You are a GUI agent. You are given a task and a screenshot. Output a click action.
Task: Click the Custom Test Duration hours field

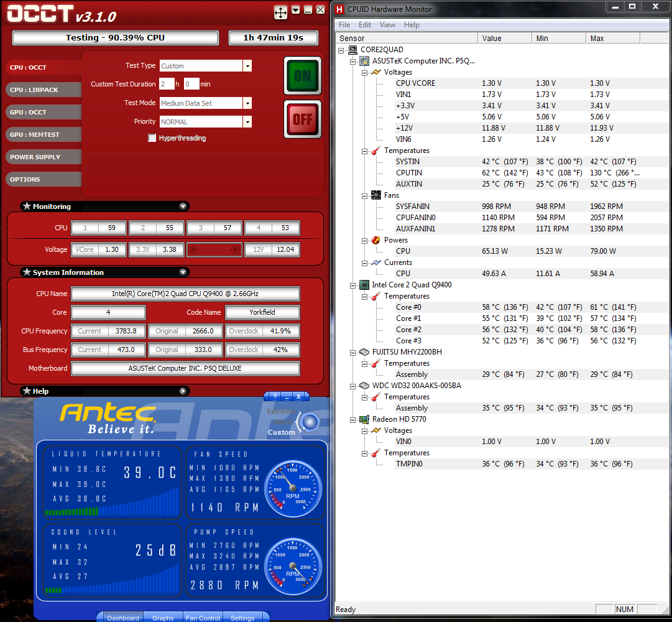coord(167,84)
